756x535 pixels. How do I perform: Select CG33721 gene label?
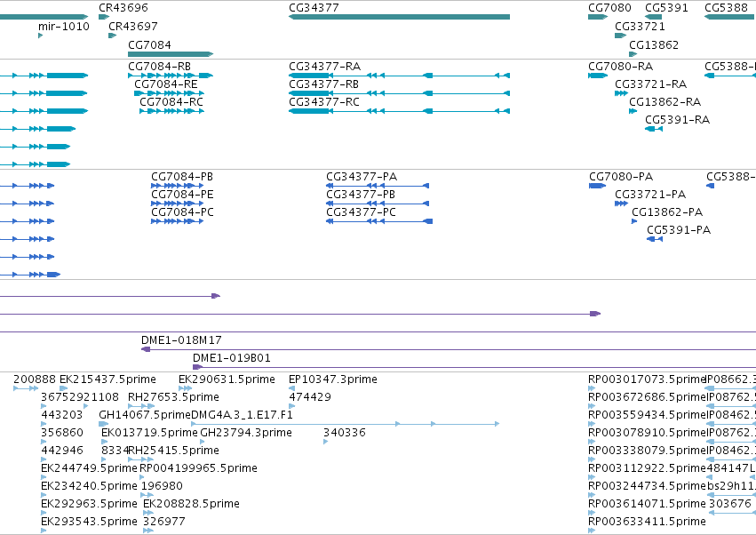tap(640, 26)
